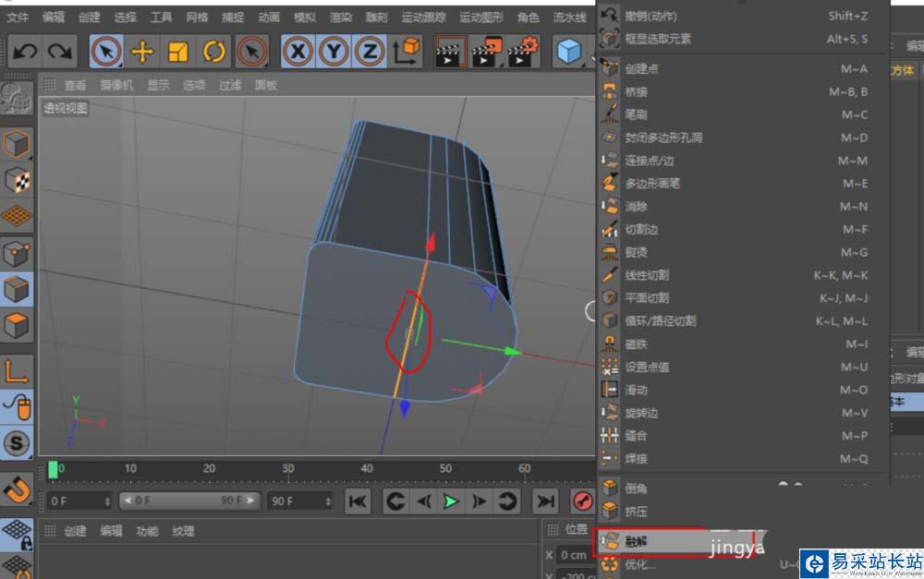Open viewport 过滤 menu
924x579 pixels.
coord(230,85)
